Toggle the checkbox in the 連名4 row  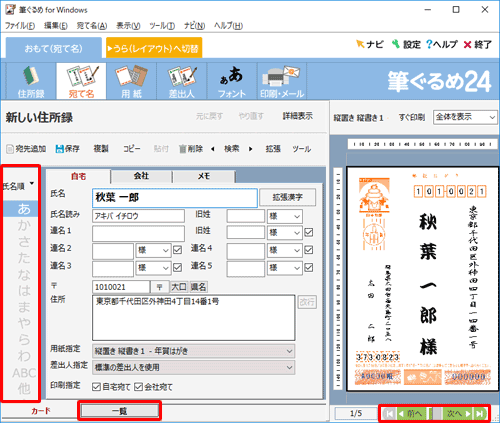tap(309, 250)
